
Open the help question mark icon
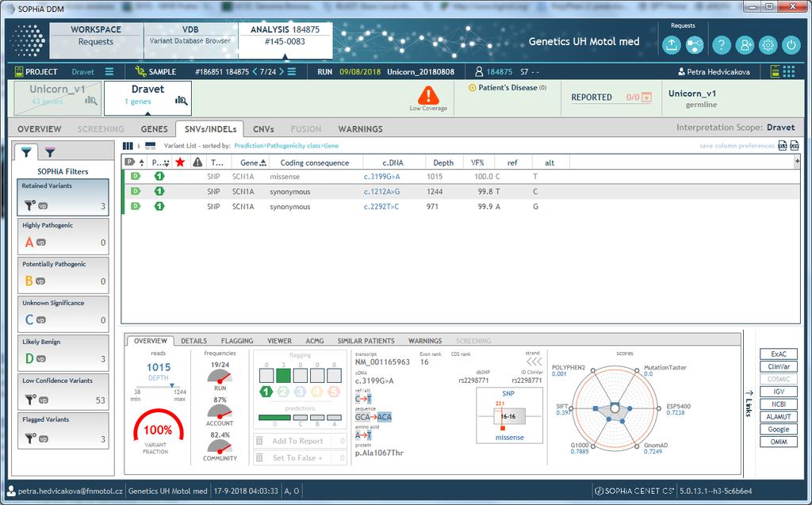click(721, 45)
